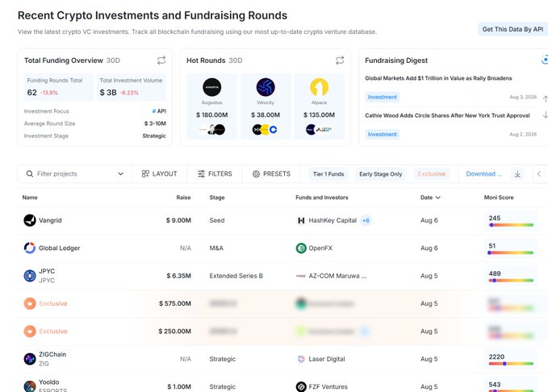The height and width of the screenshot is (392, 548).
Task: Open the Cathie Wood Circle Shares article
Action: click(x=447, y=115)
